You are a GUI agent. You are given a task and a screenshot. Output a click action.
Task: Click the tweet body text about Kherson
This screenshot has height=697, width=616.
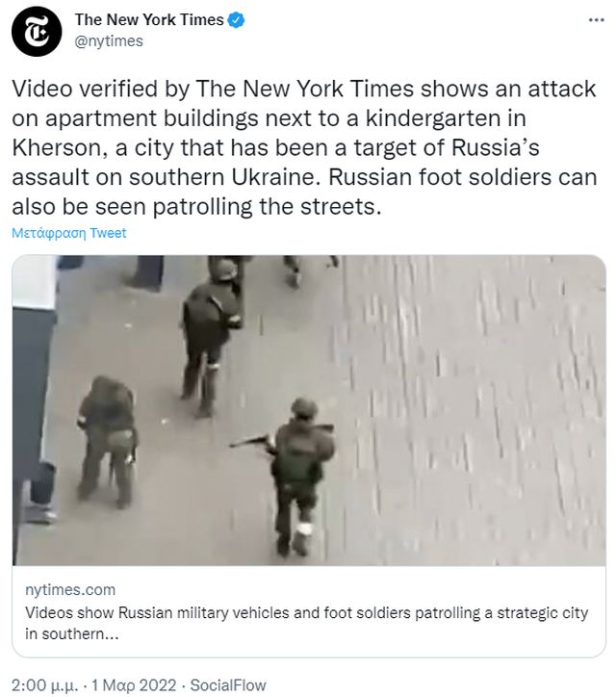click(x=304, y=147)
